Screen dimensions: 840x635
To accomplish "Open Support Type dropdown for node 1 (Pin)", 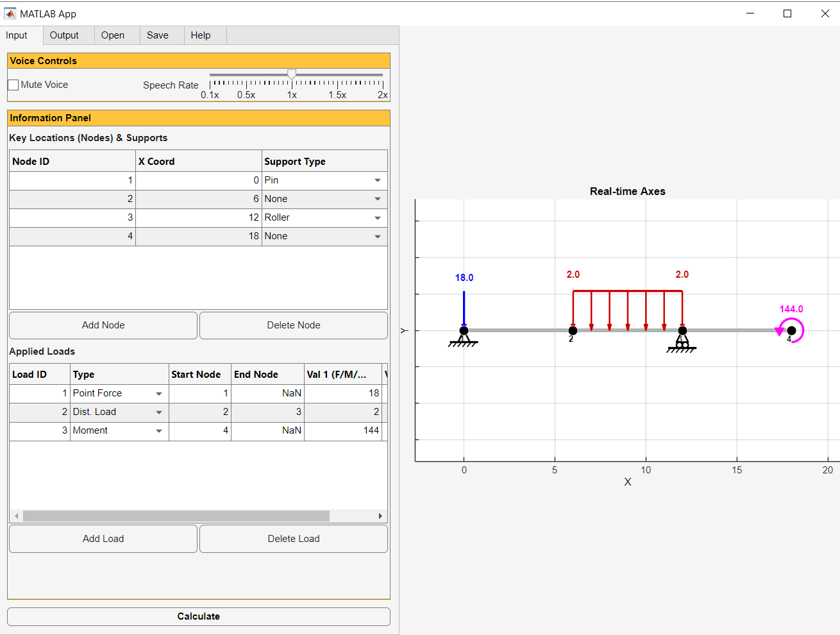I will coord(378,180).
